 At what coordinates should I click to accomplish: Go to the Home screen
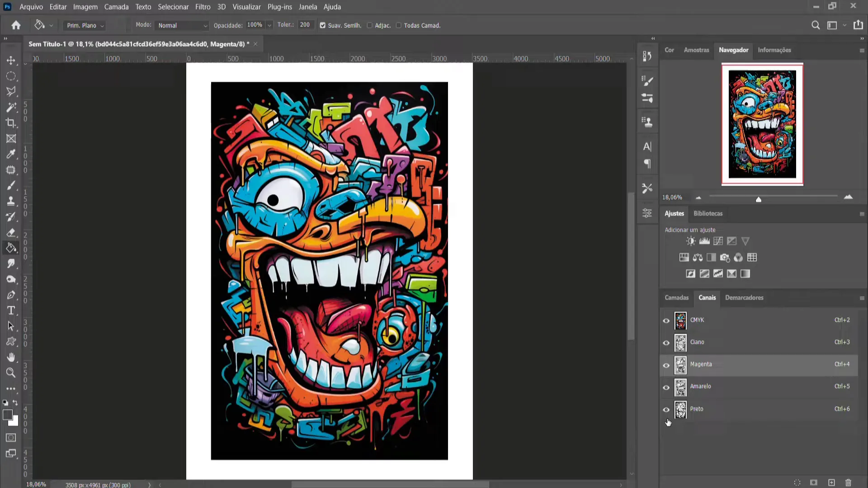(x=16, y=25)
